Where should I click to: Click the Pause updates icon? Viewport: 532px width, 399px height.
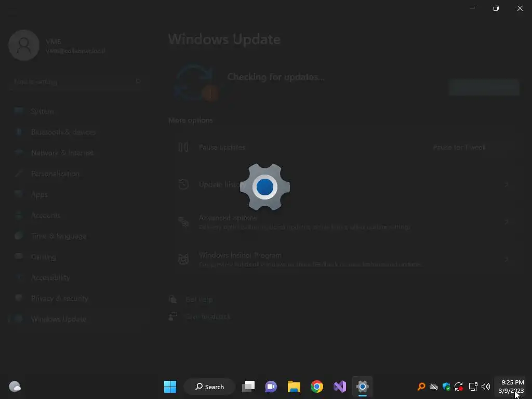pyautogui.click(x=183, y=147)
